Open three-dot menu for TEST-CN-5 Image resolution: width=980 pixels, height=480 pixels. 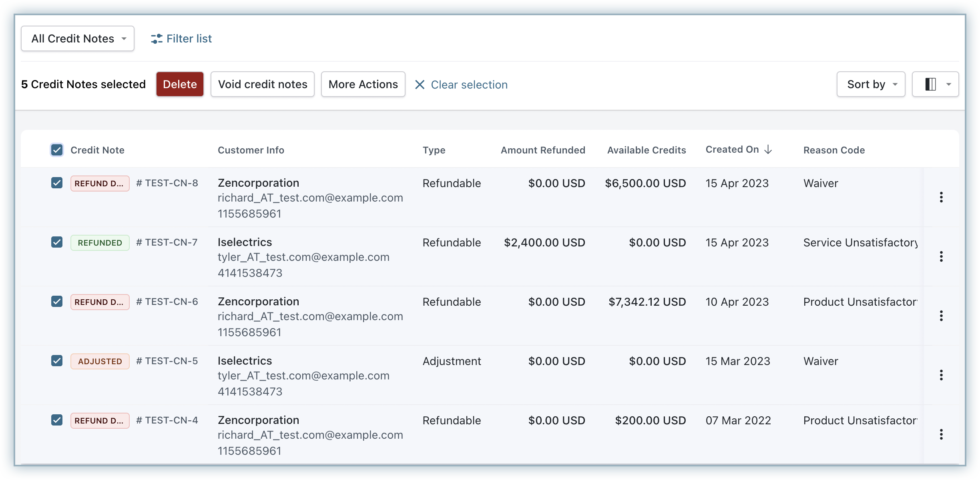point(941,375)
